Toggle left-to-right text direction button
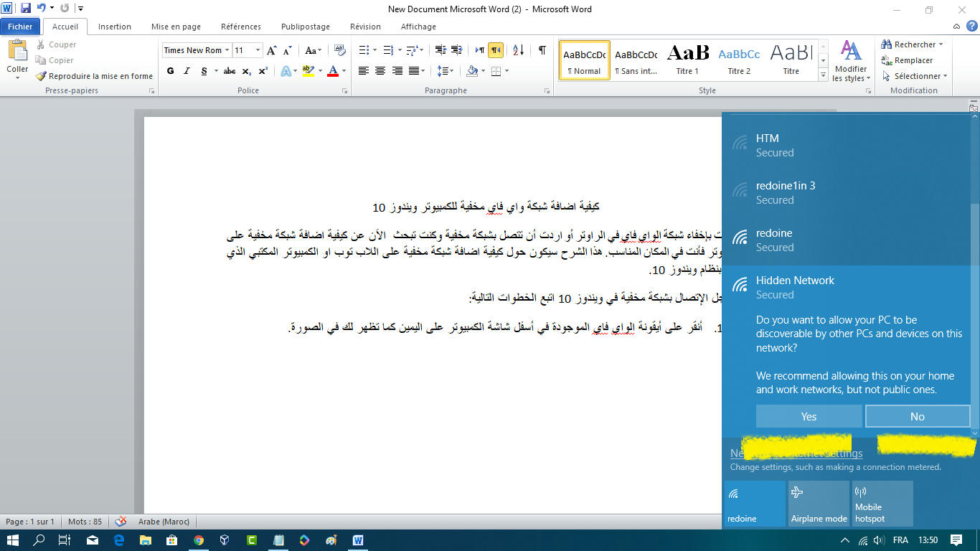The image size is (980, 551). (x=479, y=50)
